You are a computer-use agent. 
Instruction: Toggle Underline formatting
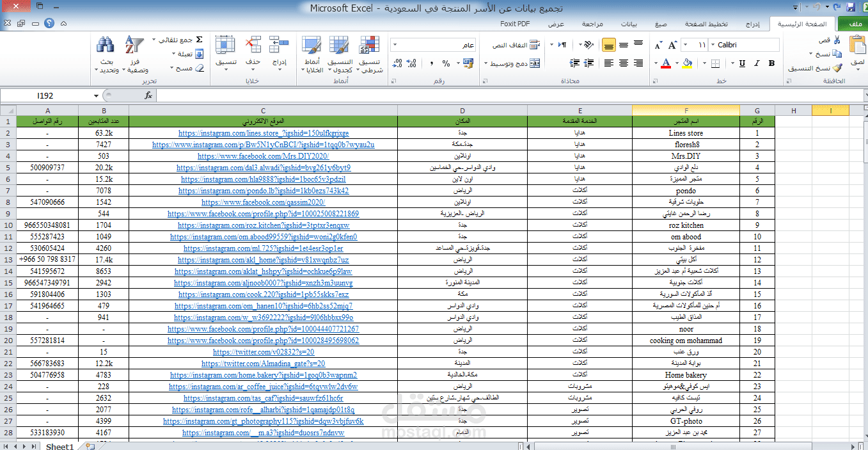(x=742, y=63)
